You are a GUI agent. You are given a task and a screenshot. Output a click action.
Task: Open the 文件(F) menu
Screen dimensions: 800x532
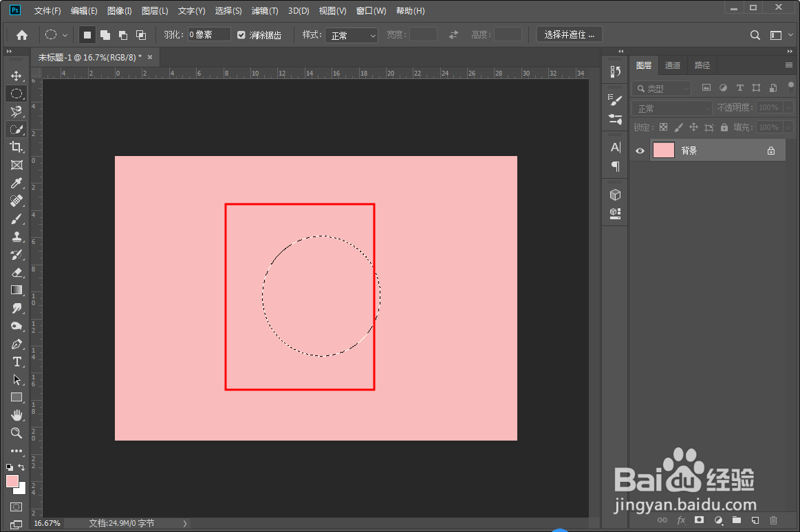pyautogui.click(x=47, y=11)
